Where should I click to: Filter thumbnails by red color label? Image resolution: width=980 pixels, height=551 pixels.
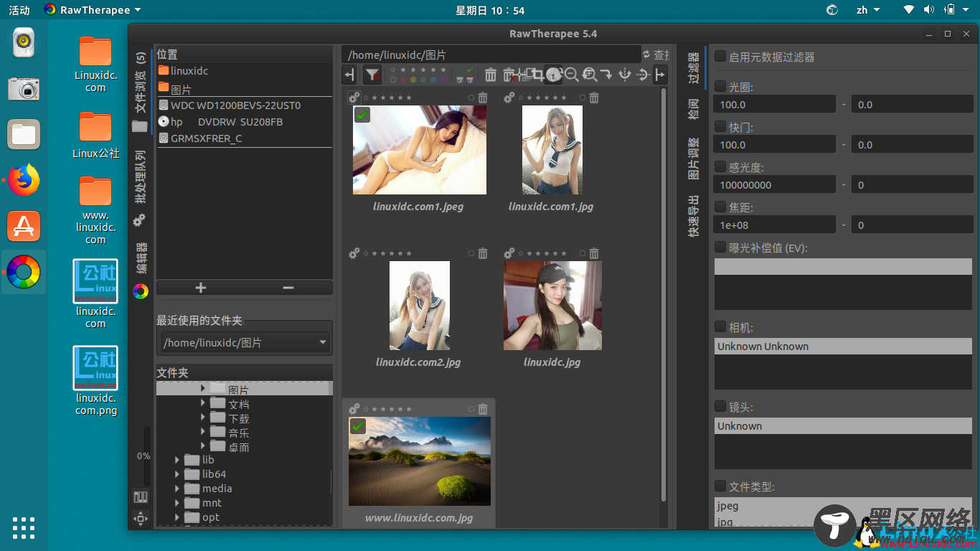[403, 80]
